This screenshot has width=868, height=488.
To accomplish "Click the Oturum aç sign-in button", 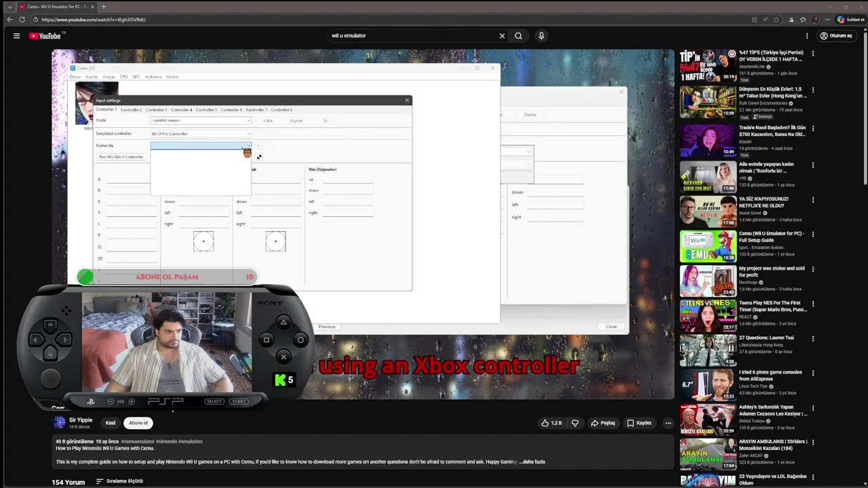I will (836, 36).
